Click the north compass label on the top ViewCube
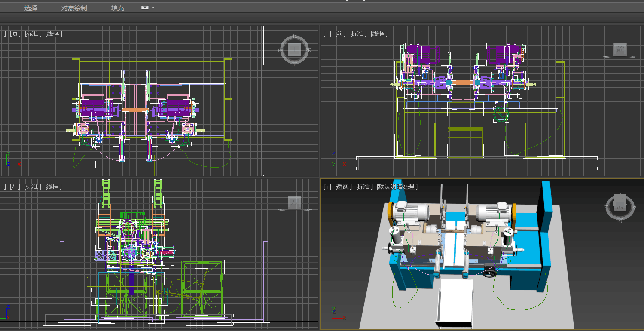The image size is (644, 331). [294, 36]
